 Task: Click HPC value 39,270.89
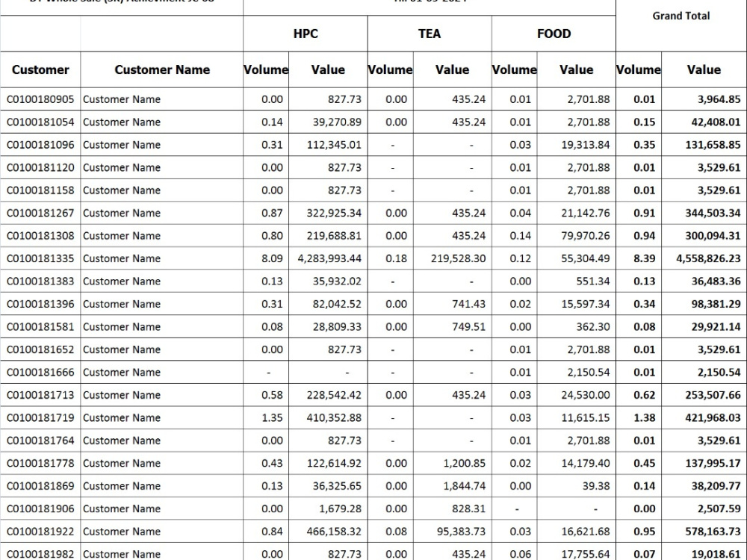(337, 122)
